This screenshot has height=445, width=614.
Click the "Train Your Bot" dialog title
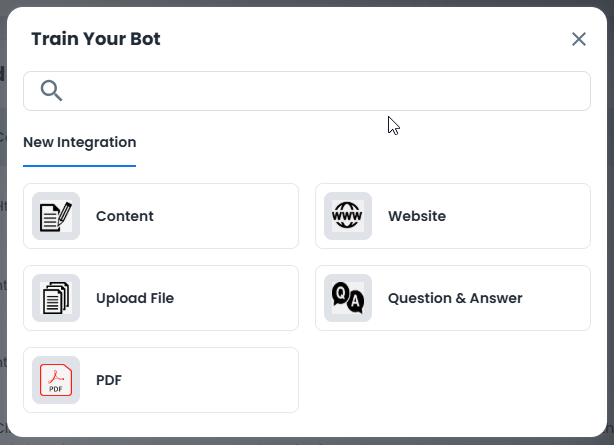96,39
